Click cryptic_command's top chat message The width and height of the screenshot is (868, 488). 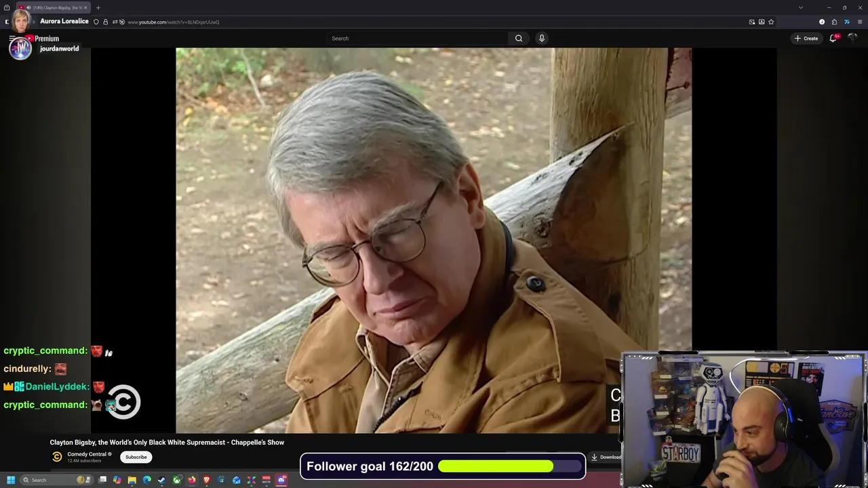point(58,351)
